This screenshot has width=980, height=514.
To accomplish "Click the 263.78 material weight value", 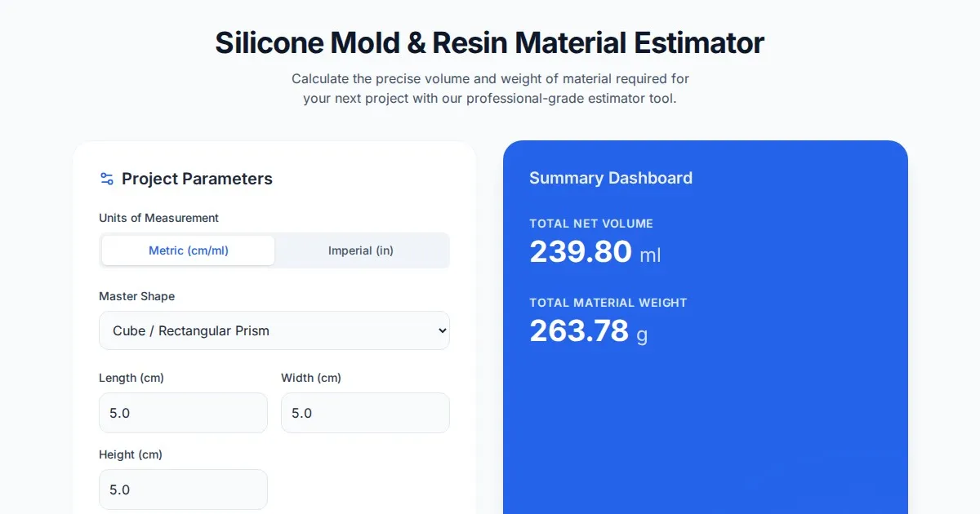I will 579,331.
